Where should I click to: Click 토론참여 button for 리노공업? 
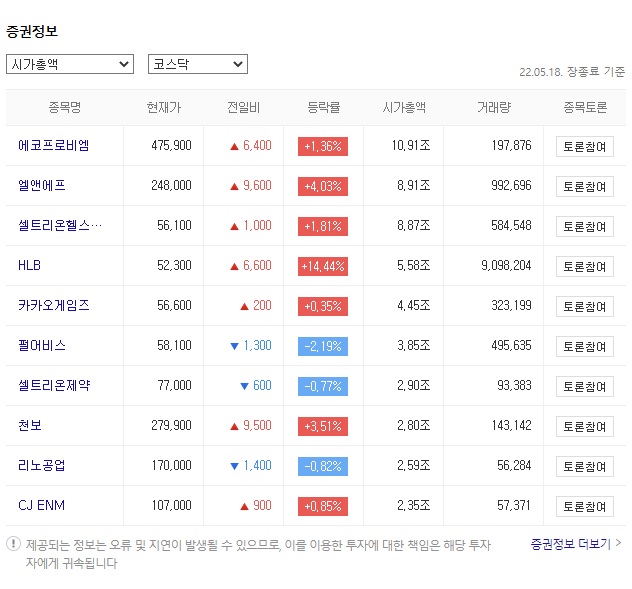tap(585, 466)
